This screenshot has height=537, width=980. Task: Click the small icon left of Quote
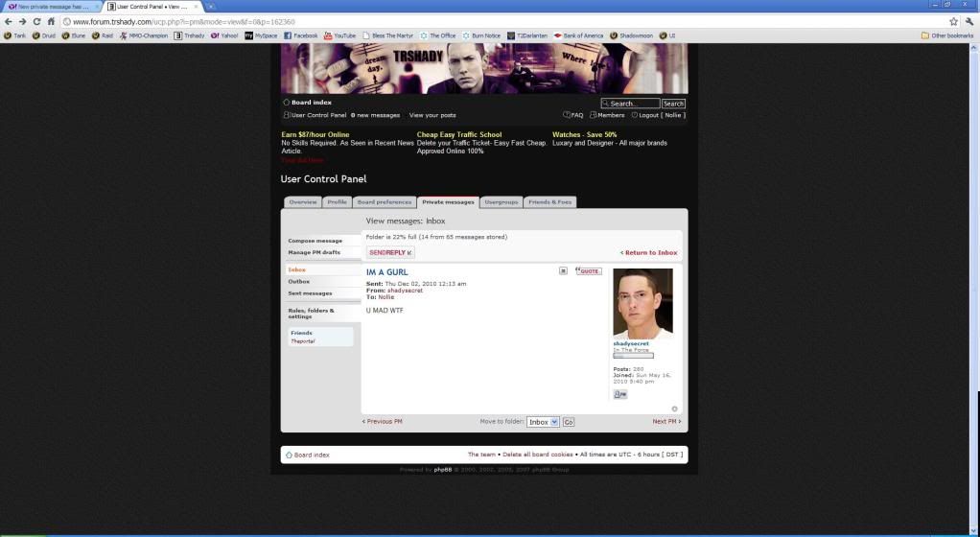[x=564, y=271]
